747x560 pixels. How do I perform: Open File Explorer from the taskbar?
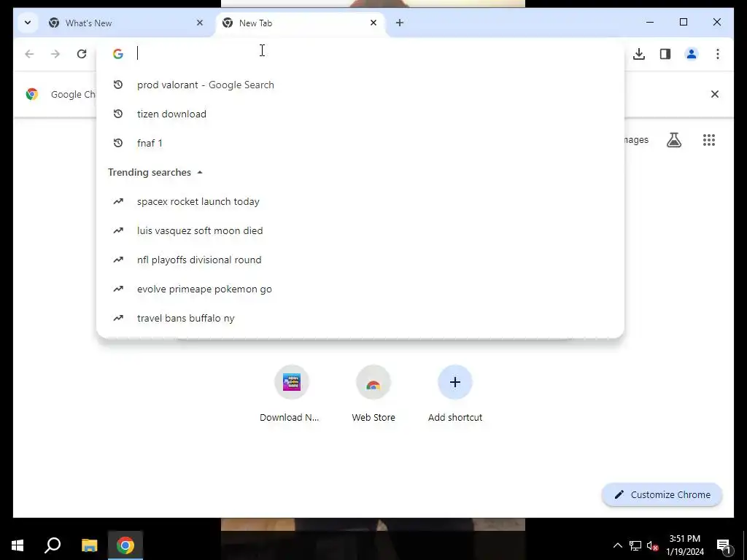point(89,545)
